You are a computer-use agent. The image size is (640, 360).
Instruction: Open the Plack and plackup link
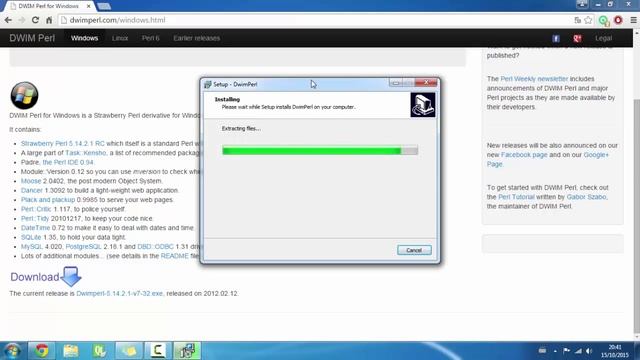(x=48, y=200)
